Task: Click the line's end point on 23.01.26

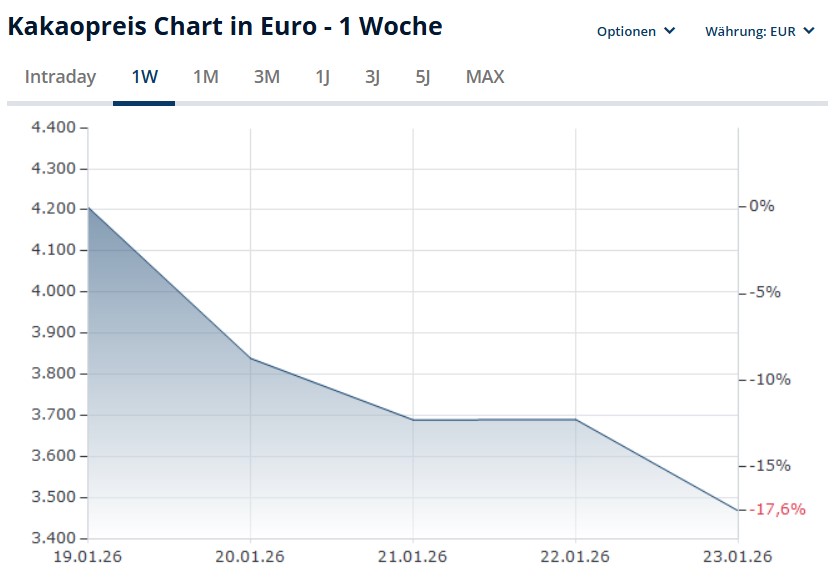Action: (x=738, y=510)
